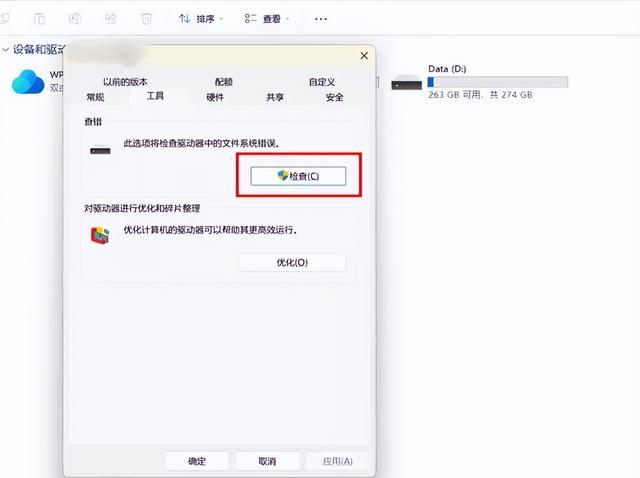Select the 共享 tab
Viewport: 640px width, 478px height.
pos(275,97)
